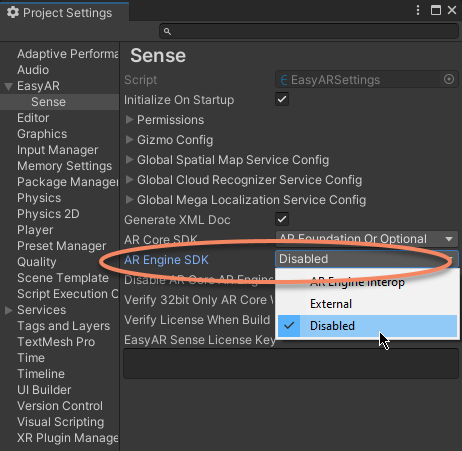Maximize the Project Settings window
The height and width of the screenshot is (451, 462).
pyautogui.click(x=436, y=10)
